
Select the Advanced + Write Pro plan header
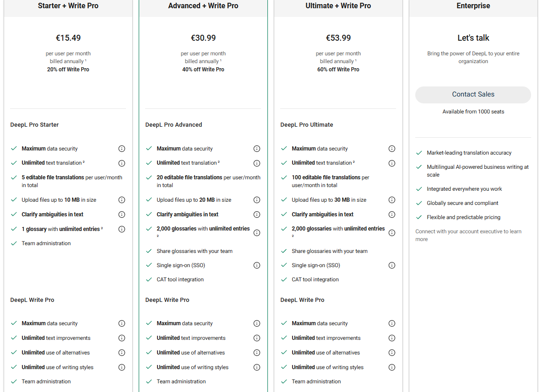[x=203, y=6]
